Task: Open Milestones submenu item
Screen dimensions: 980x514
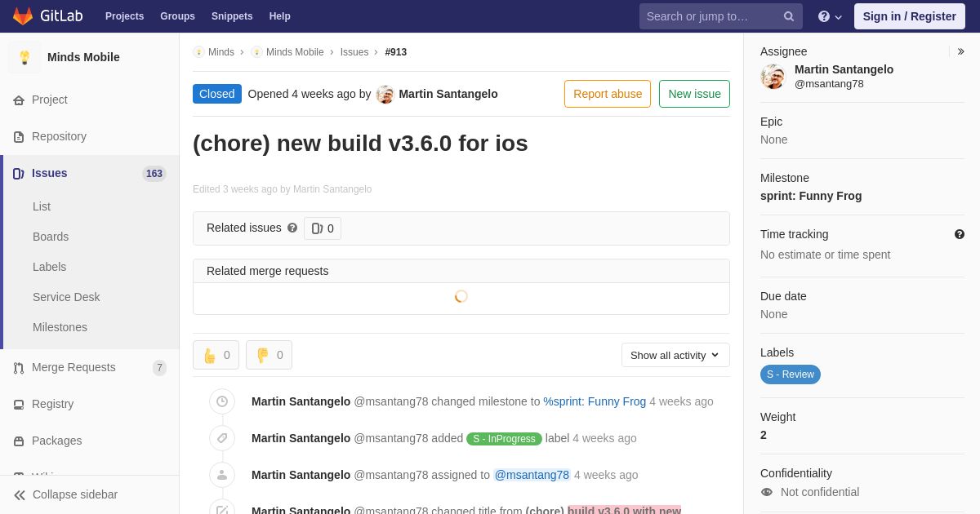Action: (x=60, y=327)
